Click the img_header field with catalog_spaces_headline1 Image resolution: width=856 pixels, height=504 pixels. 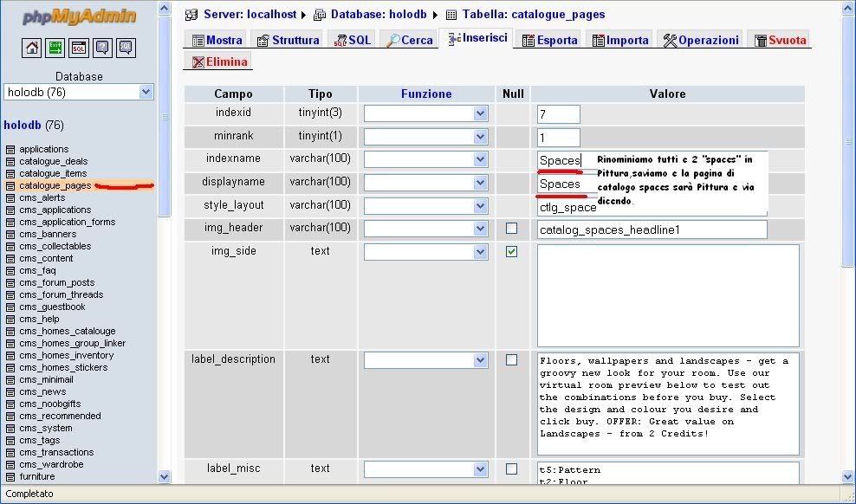tap(652, 229)
